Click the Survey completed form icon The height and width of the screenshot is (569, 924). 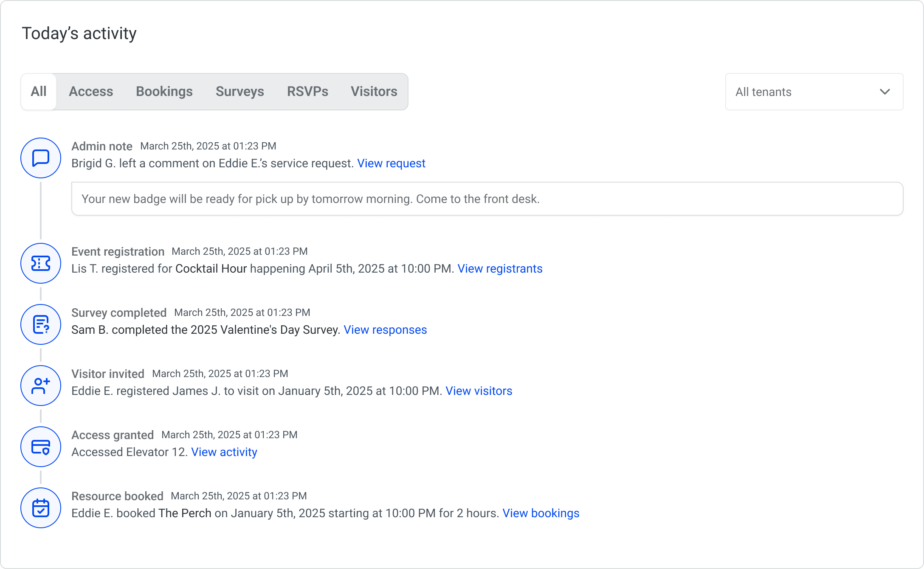(x=41, y=324)
